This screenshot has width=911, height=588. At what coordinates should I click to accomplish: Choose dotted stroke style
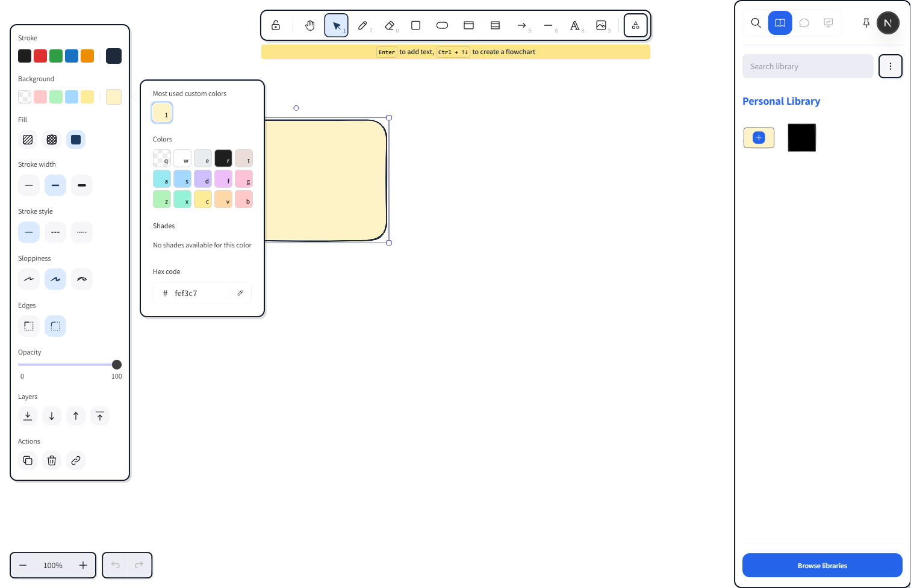coord(82,232)
